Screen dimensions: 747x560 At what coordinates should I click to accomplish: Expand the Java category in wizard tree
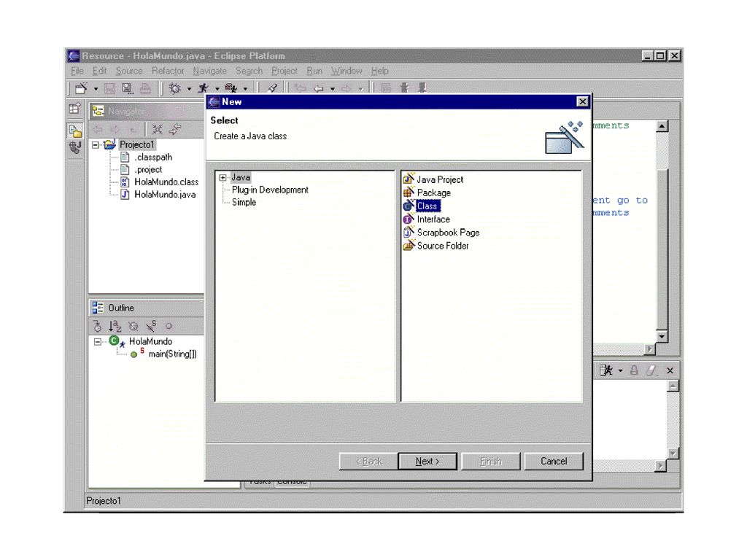click(222, 178)
